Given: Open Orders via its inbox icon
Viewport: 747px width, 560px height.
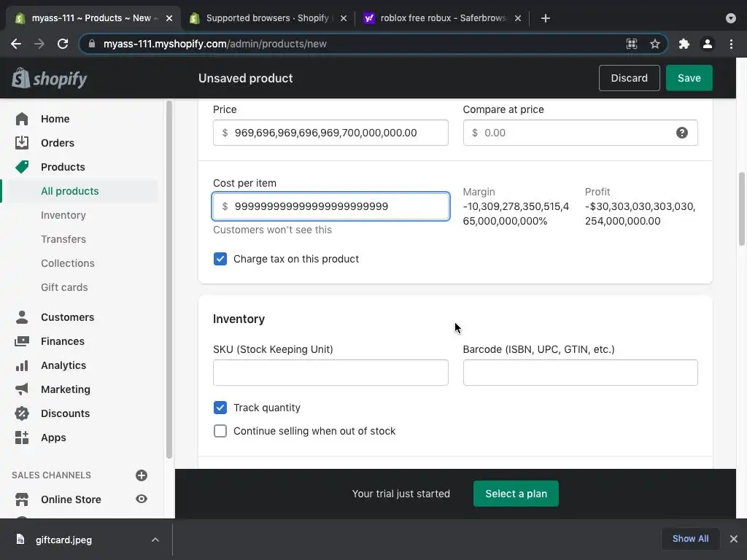Looking at the screenshot, I should tap(22, 143).
